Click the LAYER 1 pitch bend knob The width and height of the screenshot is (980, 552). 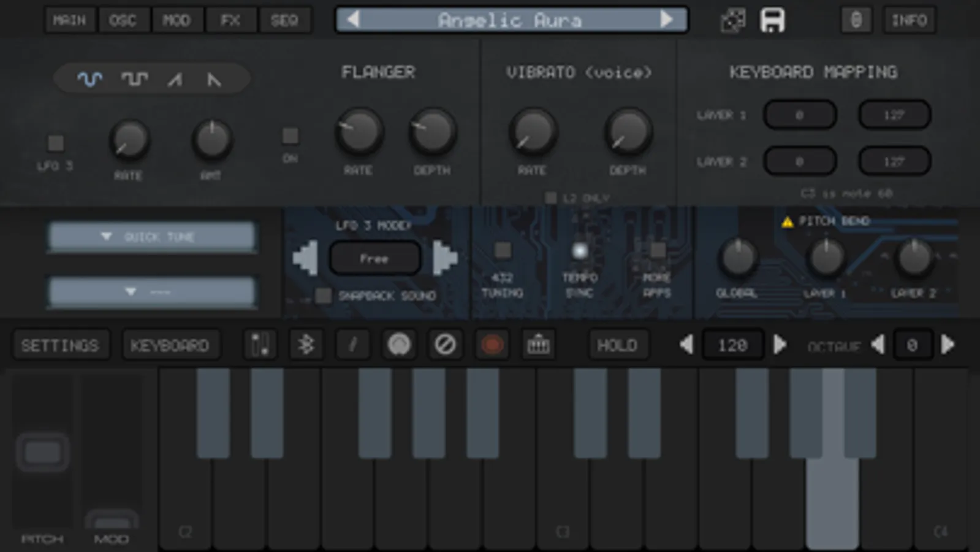point(826,258)
